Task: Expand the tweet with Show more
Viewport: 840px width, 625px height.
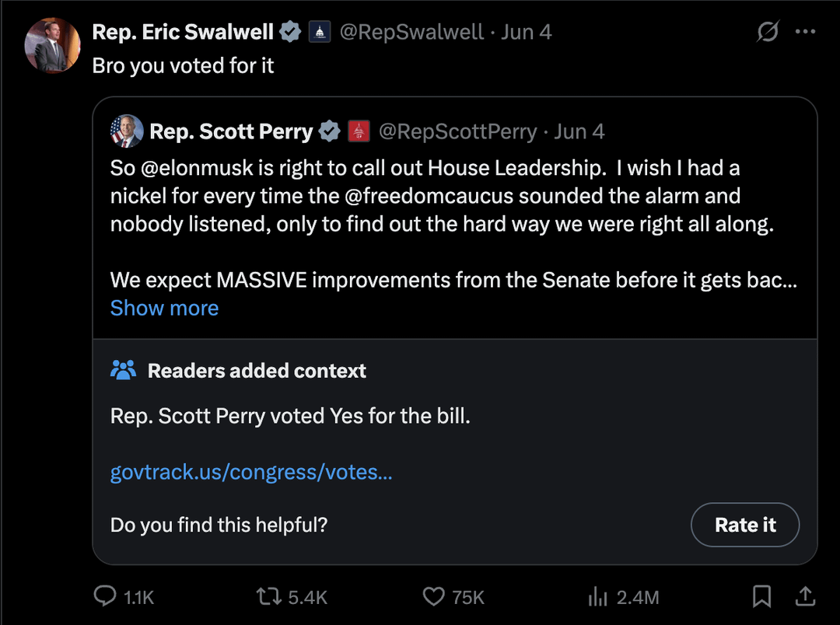Action: pos(164,308)
